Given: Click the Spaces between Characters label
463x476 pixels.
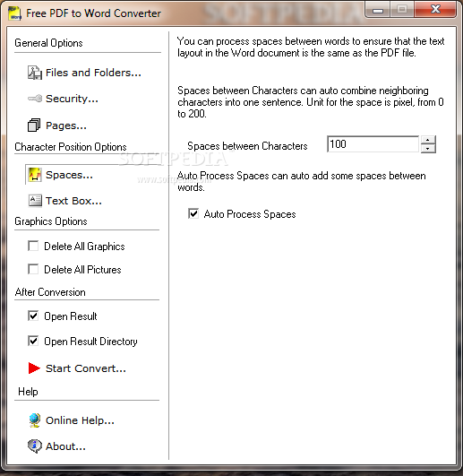Looking at the screenshot, I should [x=247, y=146].
